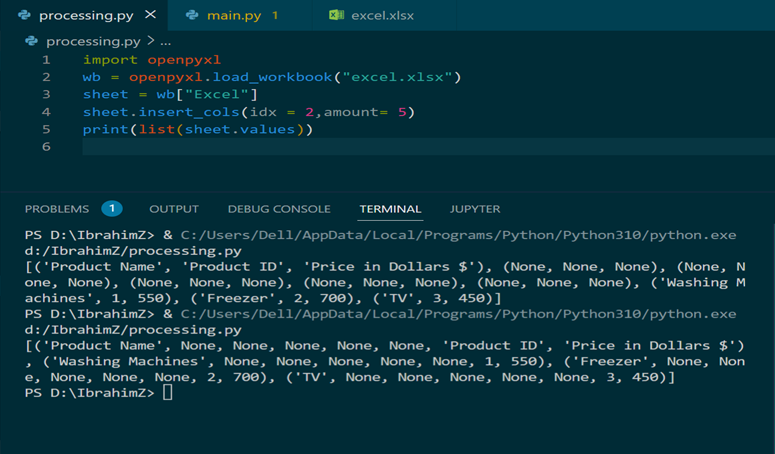Open the PROBLEMS panel tab
775x454 pixels.
point(57,209)
